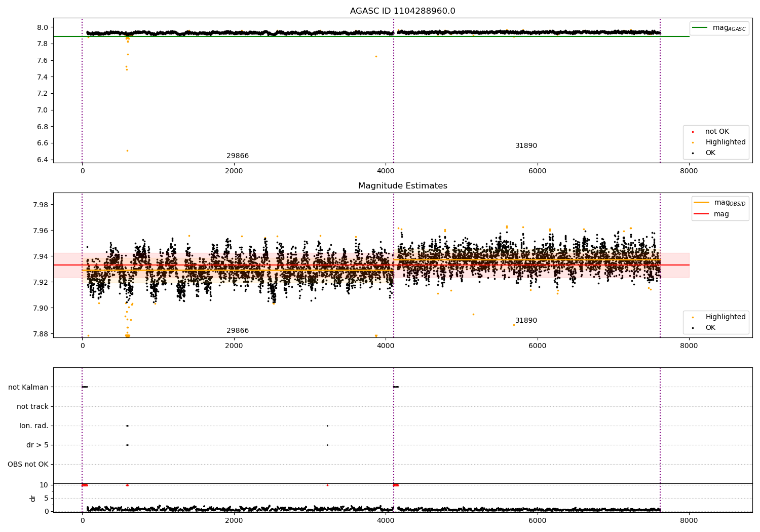The width and height of the screenshot is (760, 532).
Task: Click the 2000 x-axis tick under Magnitude Estimates plot
Action: (234, 346)
